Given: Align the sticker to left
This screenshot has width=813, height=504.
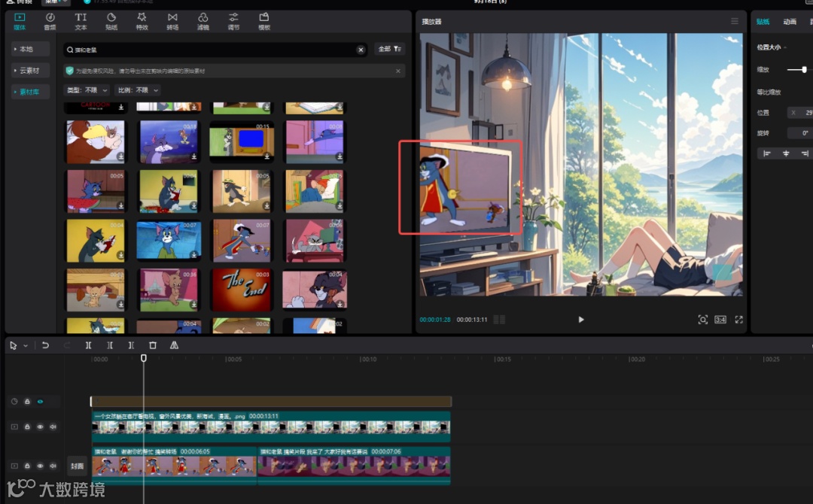Looking at the screenshot, I should tap(767, 153).
